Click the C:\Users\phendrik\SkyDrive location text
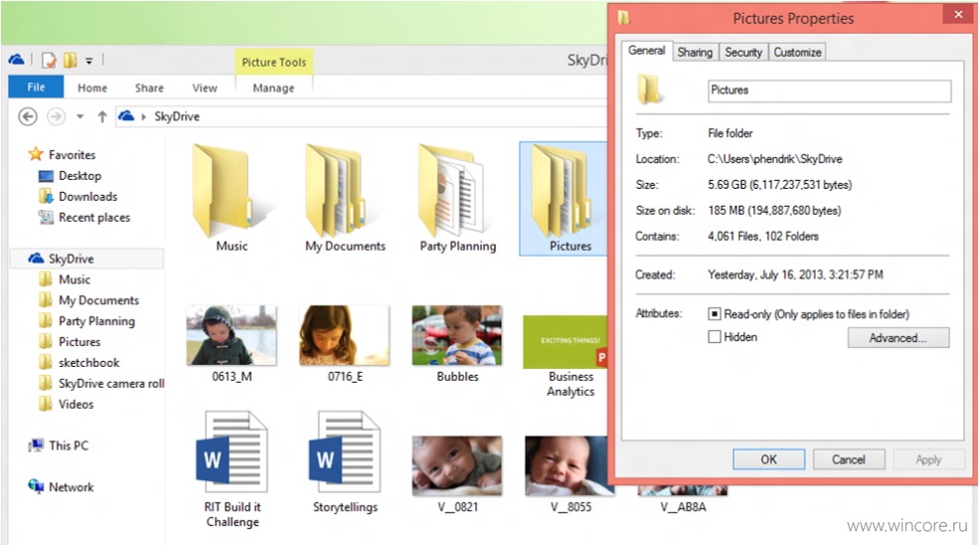980x545 pixels. [x=775, y=159]
